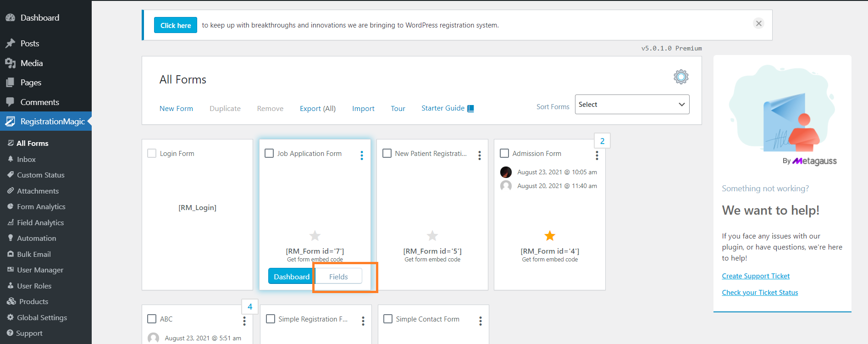Select the Admission Form checkbox
The height and width of the screenshot is (344, 868).
(504, 153)
